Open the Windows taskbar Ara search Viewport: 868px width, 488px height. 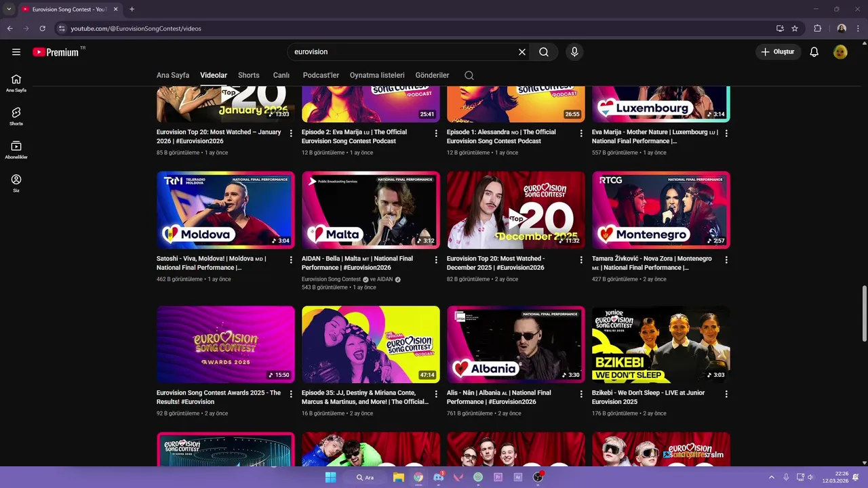point(366,477)
